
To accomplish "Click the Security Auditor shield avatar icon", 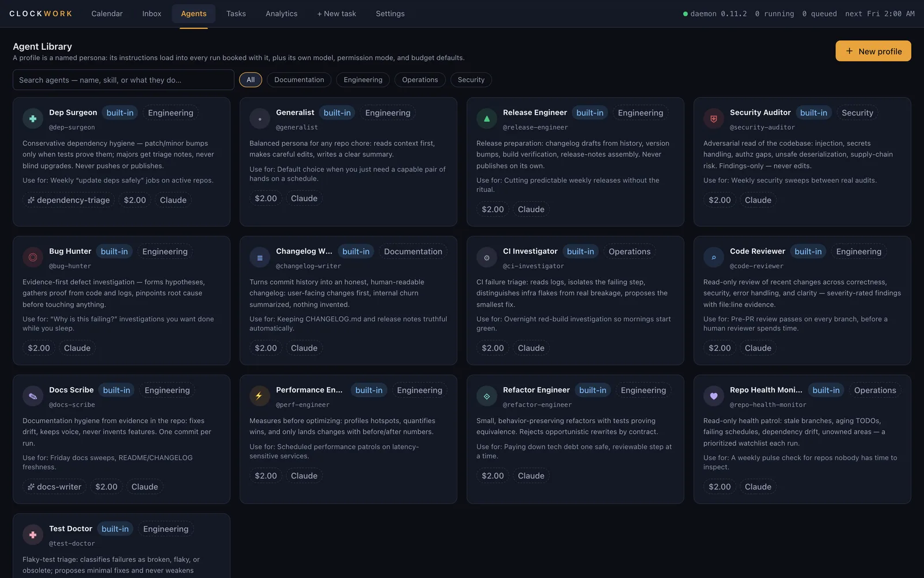I will pos(714,118).
